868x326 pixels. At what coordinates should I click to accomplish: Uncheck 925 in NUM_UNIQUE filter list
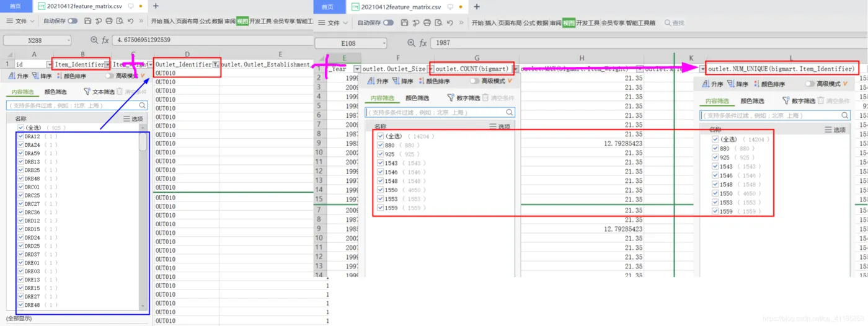[715, 157]
